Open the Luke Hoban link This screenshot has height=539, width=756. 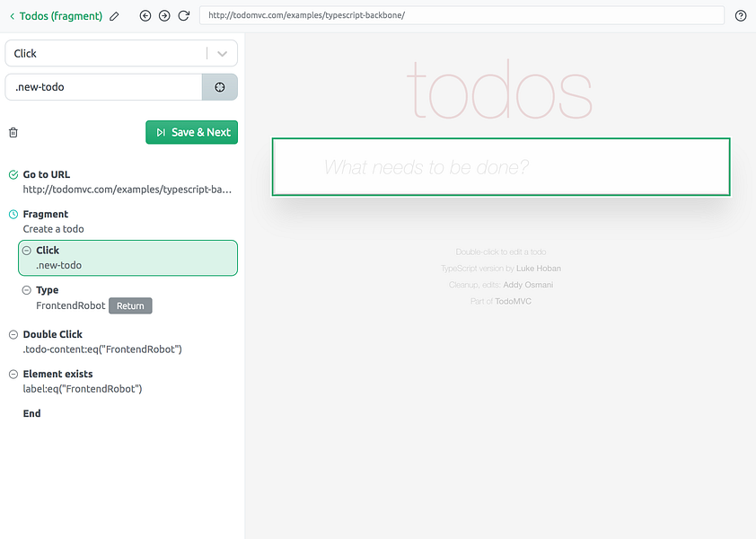(x=537, y=268)
